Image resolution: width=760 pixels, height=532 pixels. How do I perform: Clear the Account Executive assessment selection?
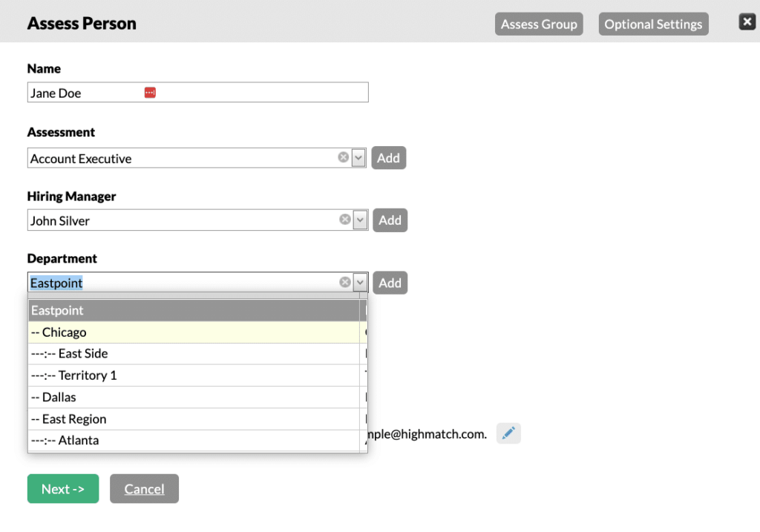pyautogui.click(x=343, y=157)
